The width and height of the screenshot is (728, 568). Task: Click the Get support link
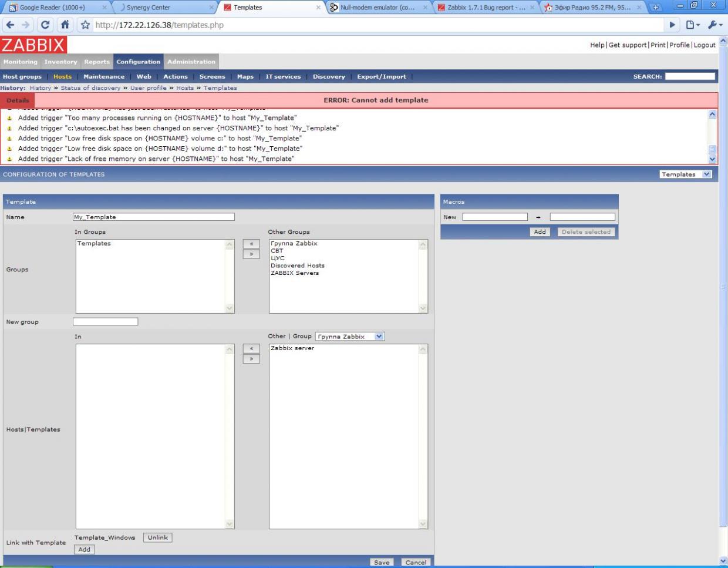tap(628, 45)
